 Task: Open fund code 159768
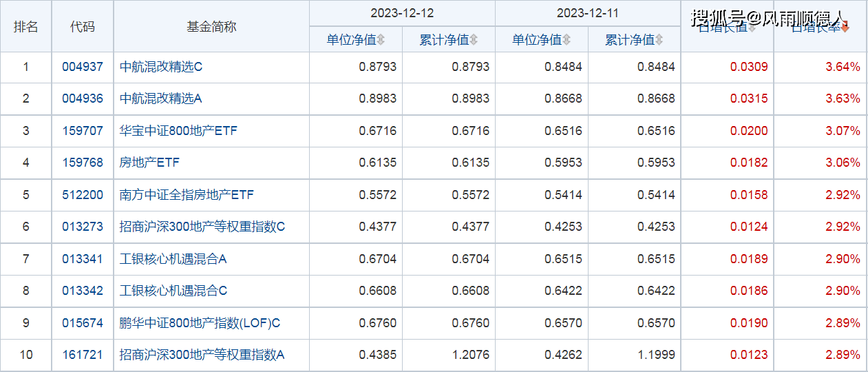point(83,163)
